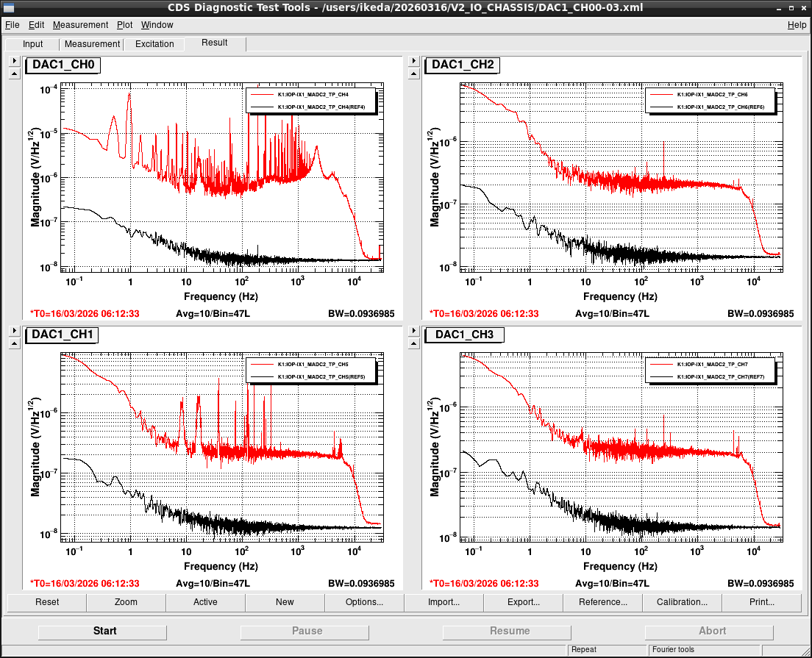Click the Export... button

point(523,602)
